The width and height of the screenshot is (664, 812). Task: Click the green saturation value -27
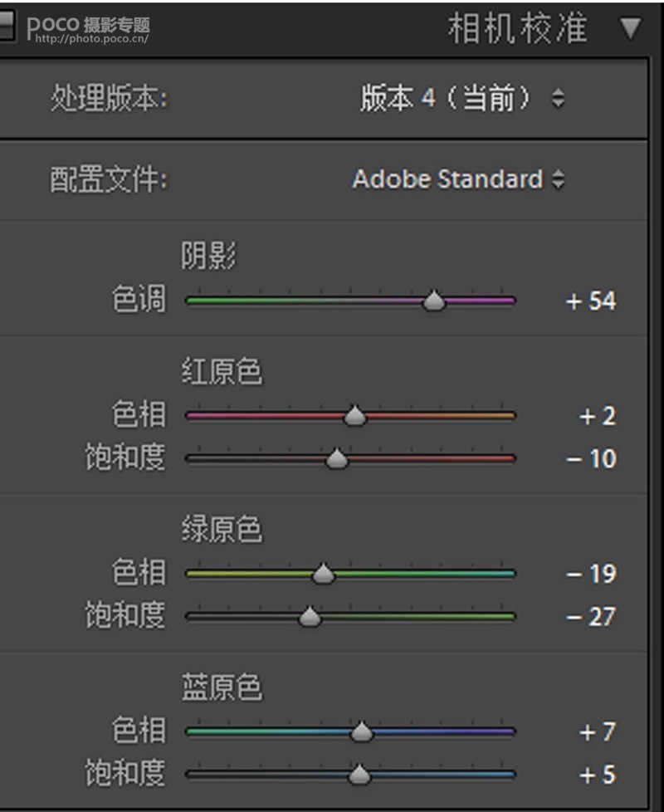click(590, 617)
